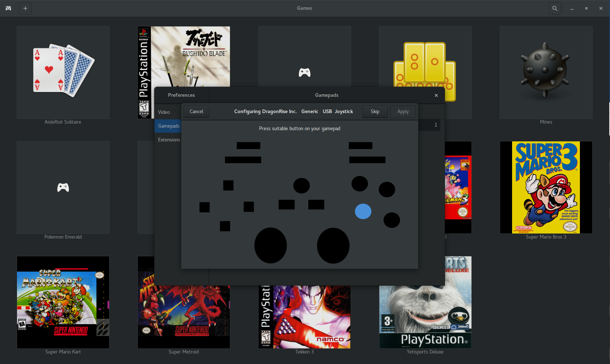Screen dimensions: 610x364
Task: Select the Extensions preferences tab
Action: 168,140
